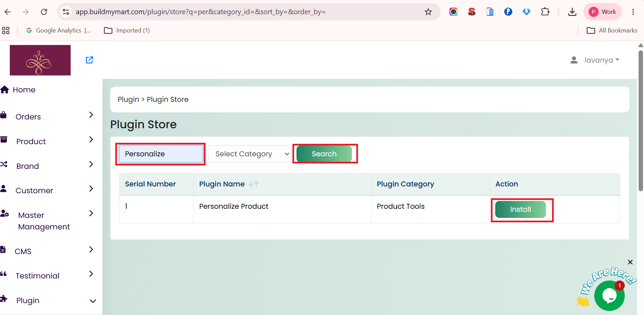Open the Product menu item
This screenshot has height=315, width=644.
click(x=31, y=141)
